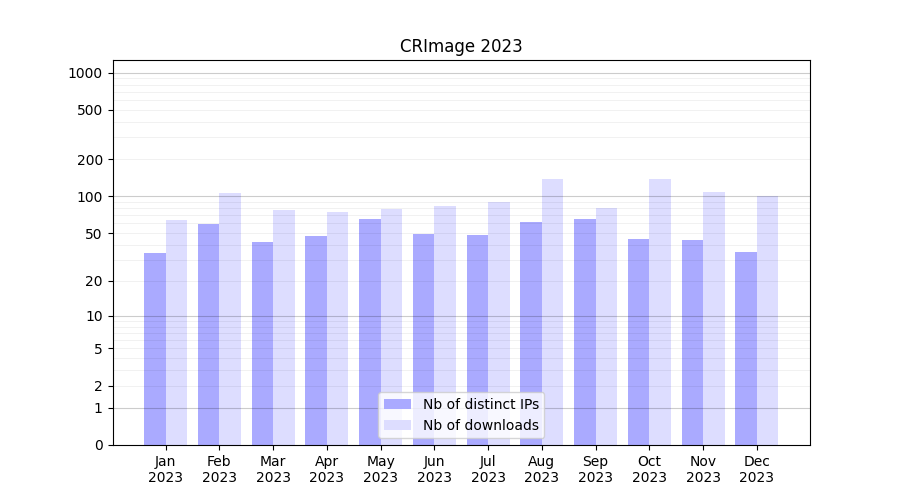The image size is (900, 500).
Task: Click the Nb of downloads legend swatch
Action: (x=397, y=425)
